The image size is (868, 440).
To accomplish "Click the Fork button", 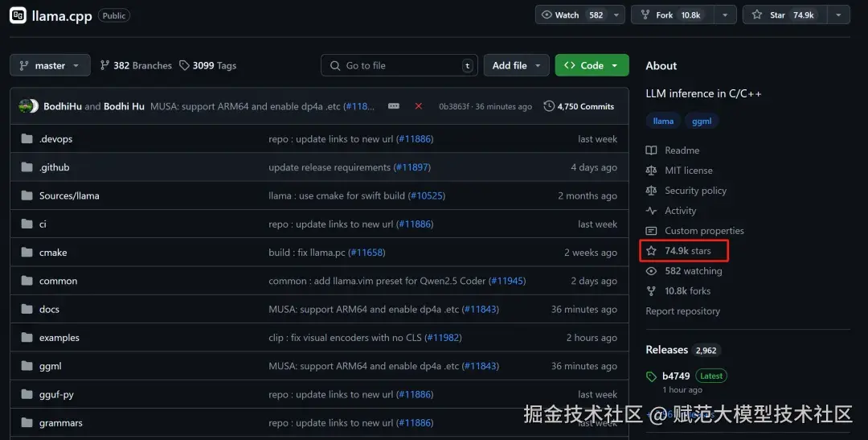I will [x=673, y=15].
